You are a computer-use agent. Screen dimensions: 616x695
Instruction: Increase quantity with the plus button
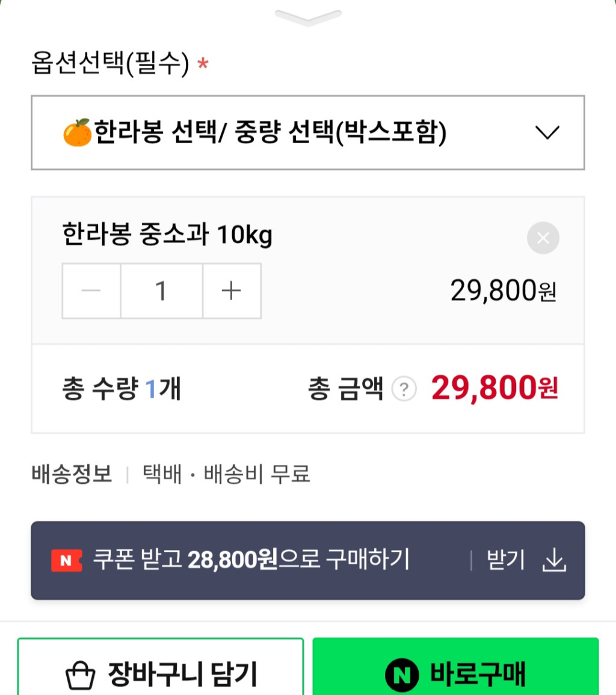click(x=232, y=291)
